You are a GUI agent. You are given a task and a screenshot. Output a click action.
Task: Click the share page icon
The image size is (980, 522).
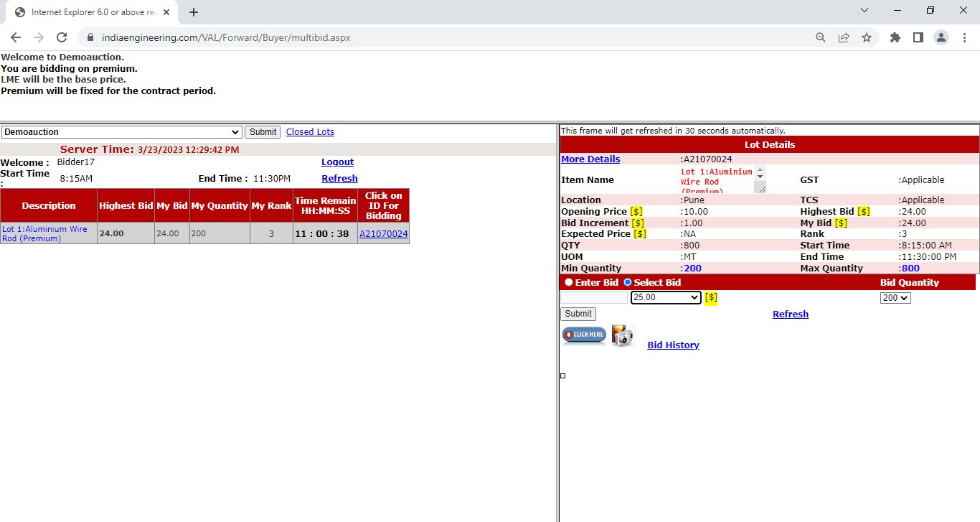[844, 37]
